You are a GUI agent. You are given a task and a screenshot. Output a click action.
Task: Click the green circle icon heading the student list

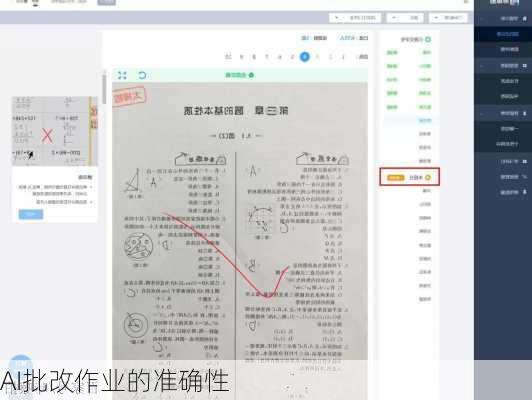point(428,39)
